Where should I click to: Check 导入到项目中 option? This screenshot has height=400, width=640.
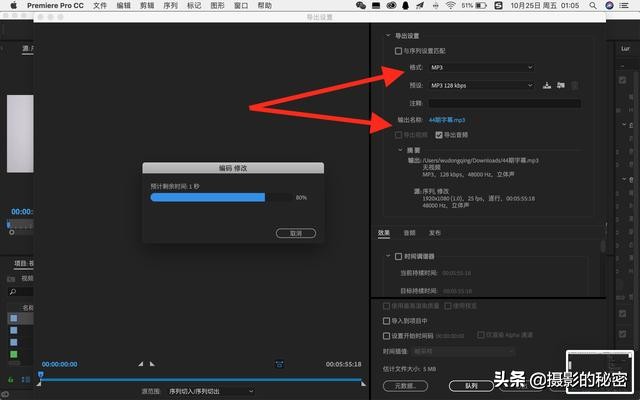(x=386, y=321)
